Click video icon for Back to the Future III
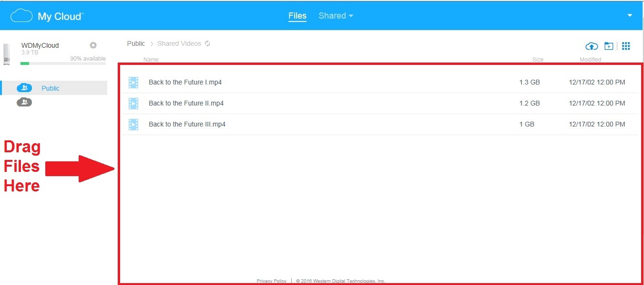 (133, 124)
